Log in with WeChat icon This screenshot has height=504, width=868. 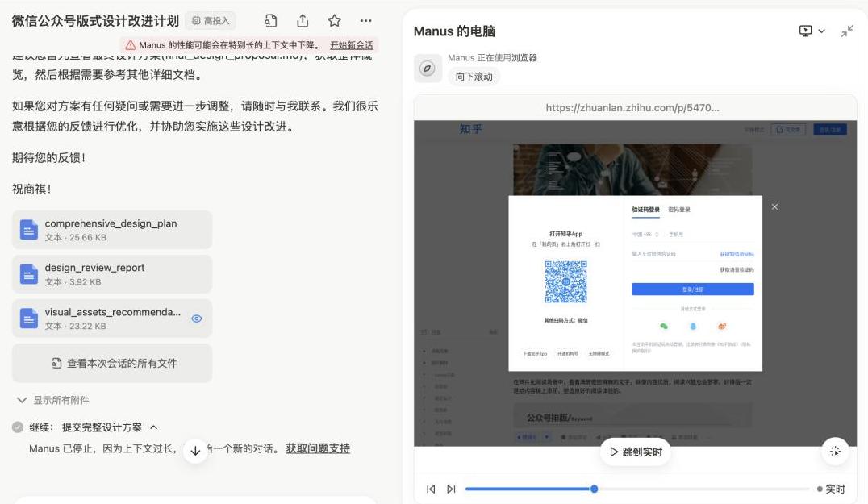(664, 327)
